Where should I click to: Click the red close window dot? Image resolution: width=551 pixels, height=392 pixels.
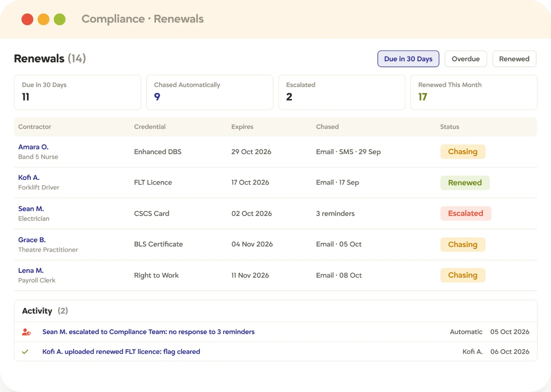[x=27, y=19]
